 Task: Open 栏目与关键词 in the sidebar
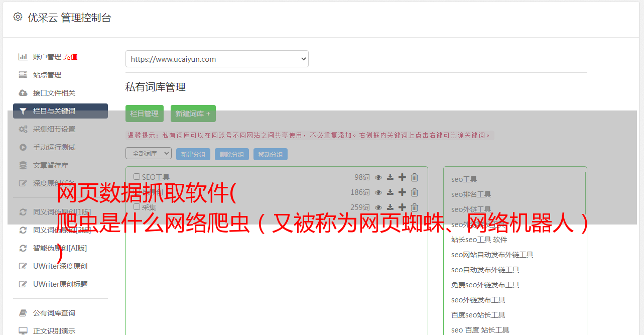pyautogui.click(x=60, y=111)
